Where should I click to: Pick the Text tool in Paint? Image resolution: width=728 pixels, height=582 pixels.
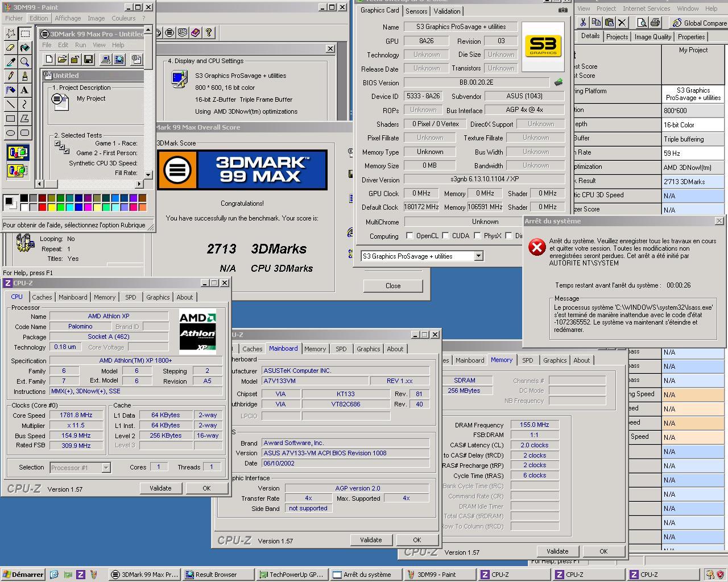25,90
